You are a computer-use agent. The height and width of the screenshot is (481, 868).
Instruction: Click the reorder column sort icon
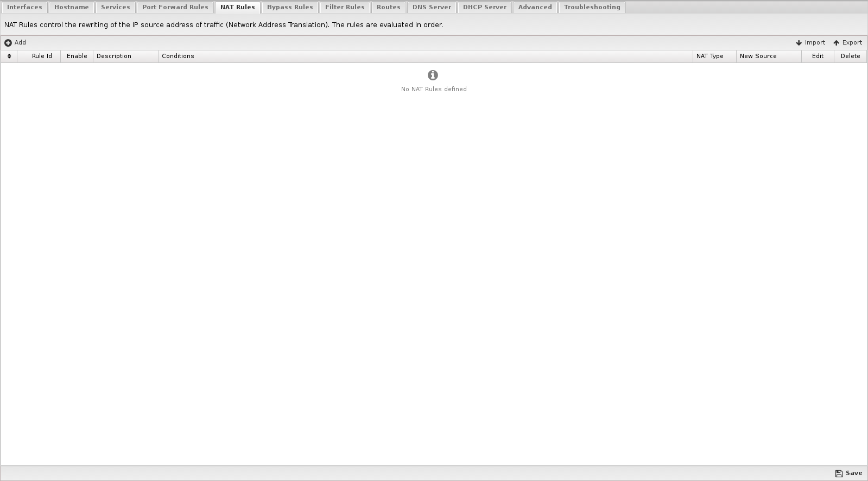point(9,56)
